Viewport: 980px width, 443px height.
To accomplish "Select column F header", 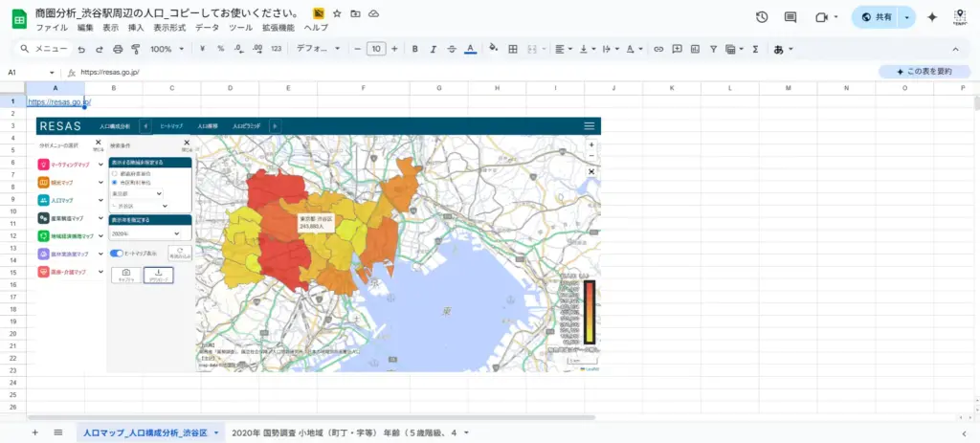I will [363, 88].
